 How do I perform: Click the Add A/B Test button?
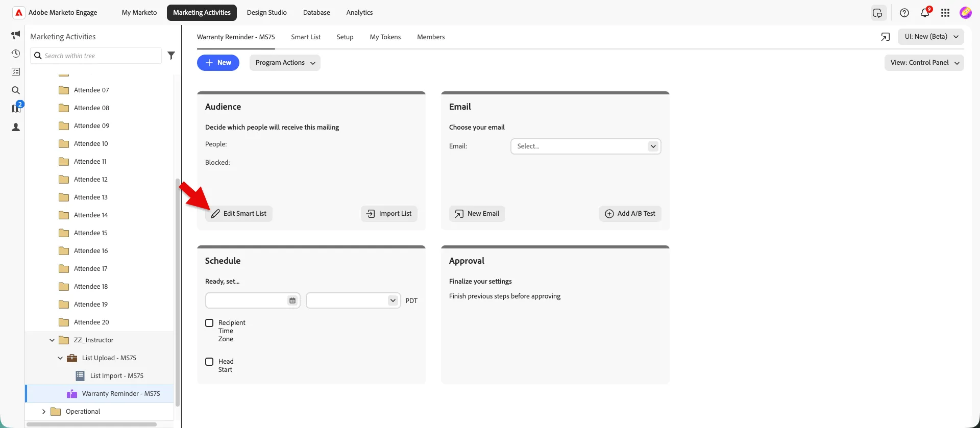[x=630, y=214]
